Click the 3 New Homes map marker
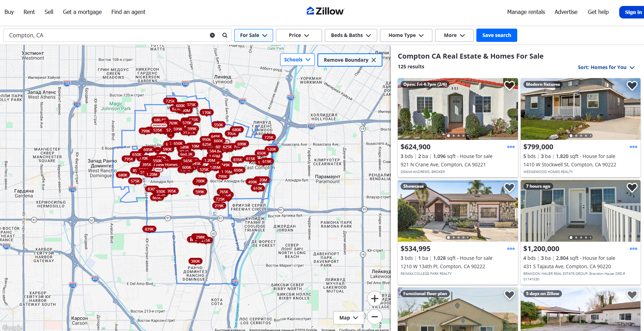 pyautogui.click(x=166, y=165)
